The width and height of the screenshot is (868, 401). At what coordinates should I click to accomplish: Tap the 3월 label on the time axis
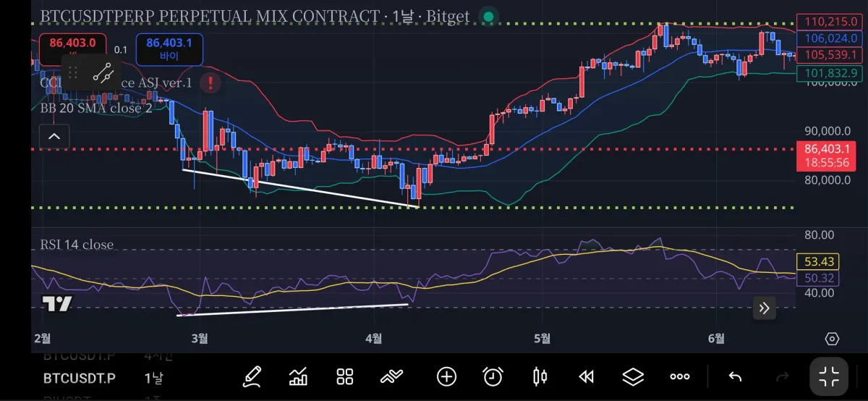pyautogui.click(x=200, y=338)
